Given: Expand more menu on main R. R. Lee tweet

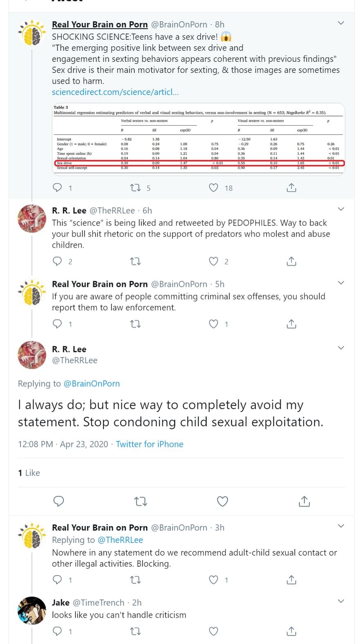Looking at the screenshot, I should [x=341, y=348].
